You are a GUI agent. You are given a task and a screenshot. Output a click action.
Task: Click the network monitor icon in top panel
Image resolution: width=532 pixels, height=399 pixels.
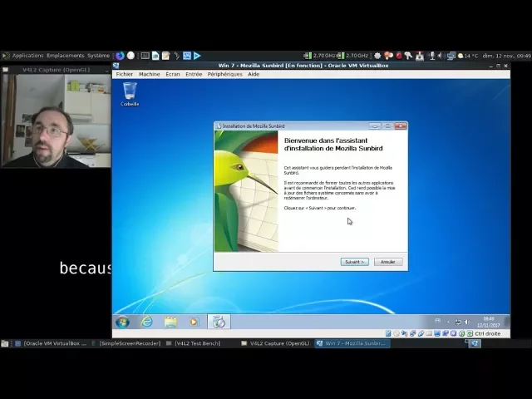(x=451, y=56)
